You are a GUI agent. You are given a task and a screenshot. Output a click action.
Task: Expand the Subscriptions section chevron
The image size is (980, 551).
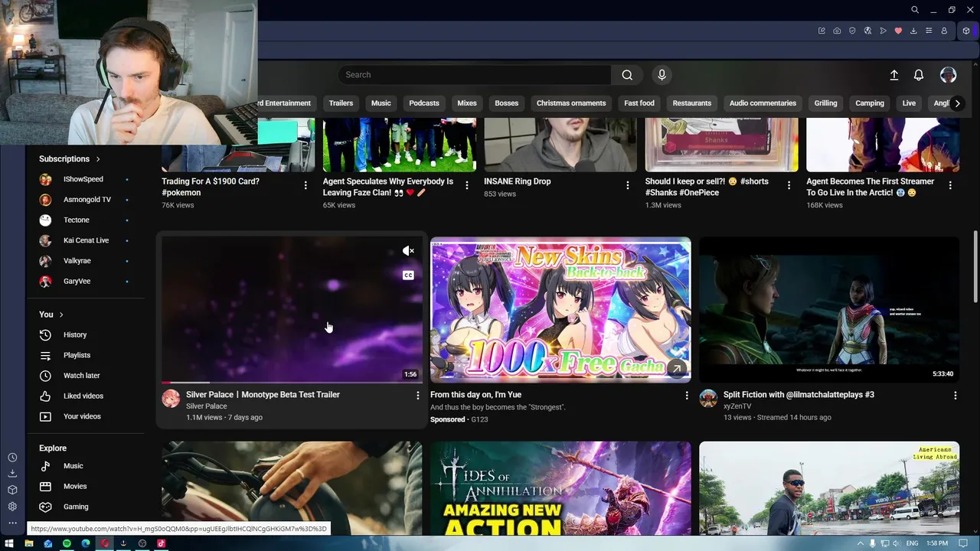click(98, 159)
